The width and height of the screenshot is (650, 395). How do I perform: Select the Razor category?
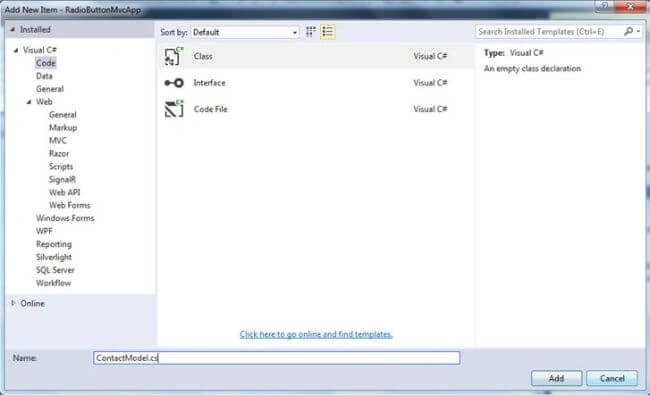59,153
